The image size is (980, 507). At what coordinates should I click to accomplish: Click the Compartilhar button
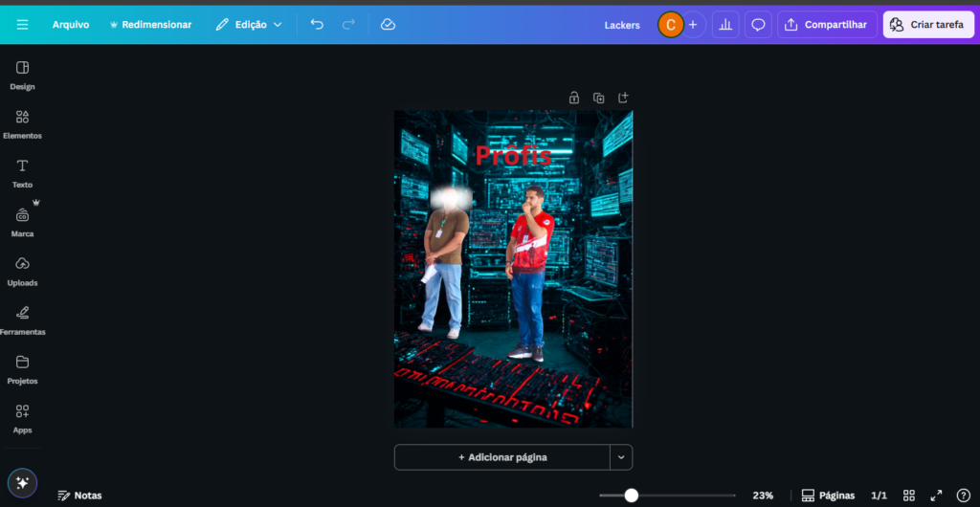[x=826, y=25]
